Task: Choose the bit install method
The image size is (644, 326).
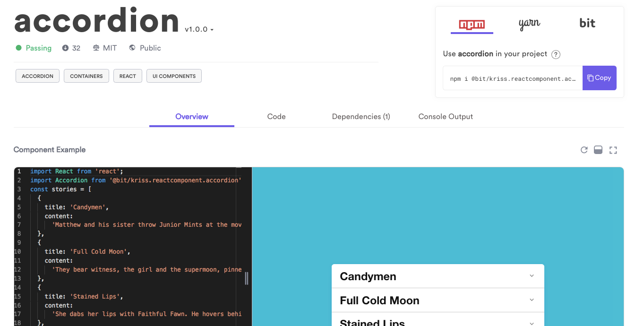Action: (x=587, y=23)
